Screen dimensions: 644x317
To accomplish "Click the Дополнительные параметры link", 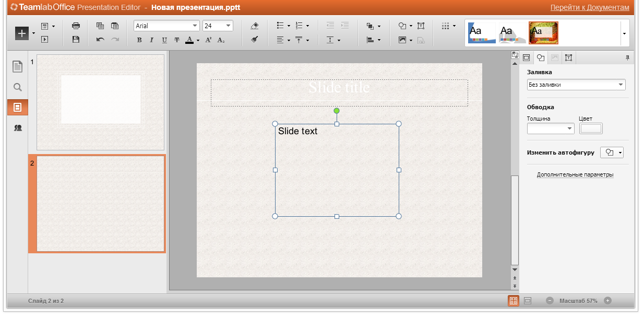I will pyautogui.click(x=575, y=175).
